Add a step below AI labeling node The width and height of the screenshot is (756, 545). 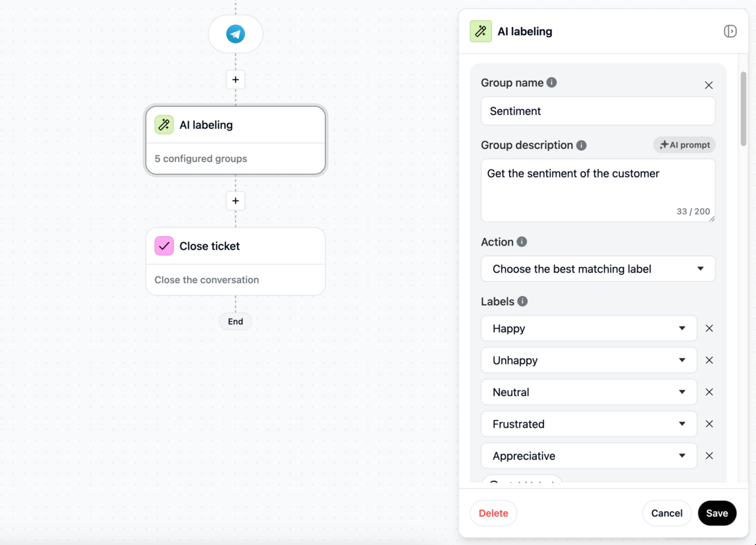(x=236, y=201)
